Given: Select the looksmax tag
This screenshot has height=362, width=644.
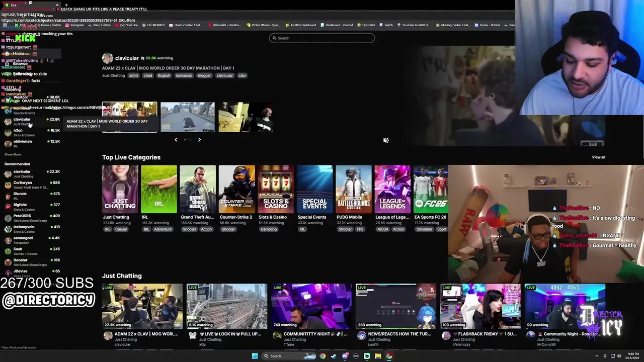Looking at the screenshot, I should (184, 75).
